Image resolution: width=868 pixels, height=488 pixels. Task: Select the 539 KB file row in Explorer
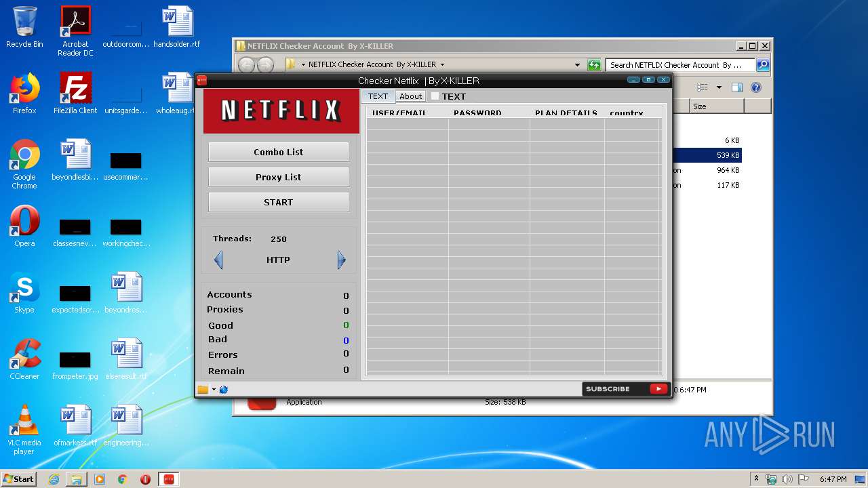coord(707,155)
